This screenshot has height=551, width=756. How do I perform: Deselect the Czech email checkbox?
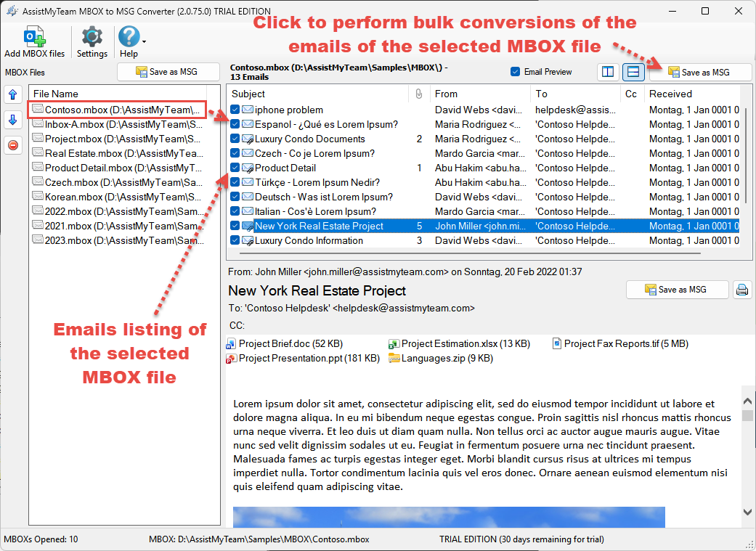235,152
